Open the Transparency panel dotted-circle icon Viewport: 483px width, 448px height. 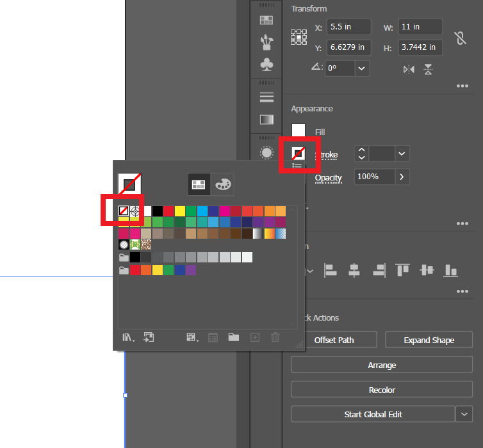266,152
